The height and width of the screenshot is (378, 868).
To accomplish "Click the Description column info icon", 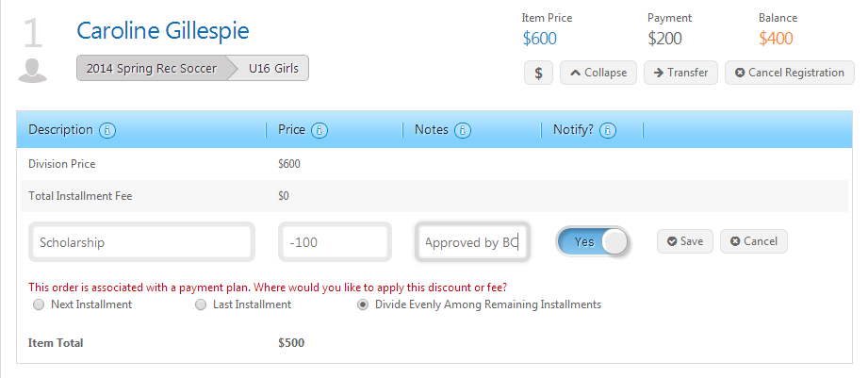I will click(x=107, y=131).
